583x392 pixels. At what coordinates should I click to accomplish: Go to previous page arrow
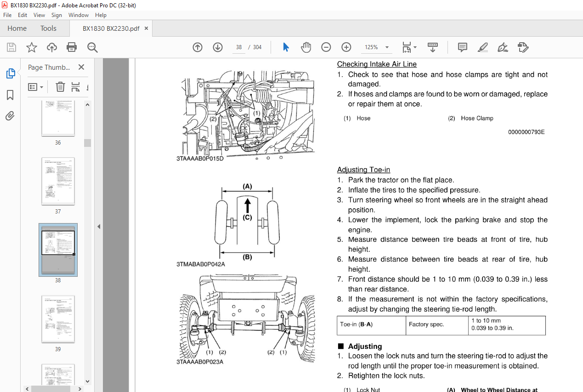coord(198,47)
